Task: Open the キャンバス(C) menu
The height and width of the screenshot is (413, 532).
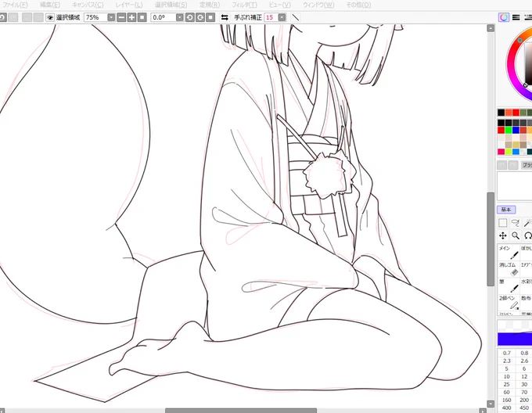Action: pos(88,5)
